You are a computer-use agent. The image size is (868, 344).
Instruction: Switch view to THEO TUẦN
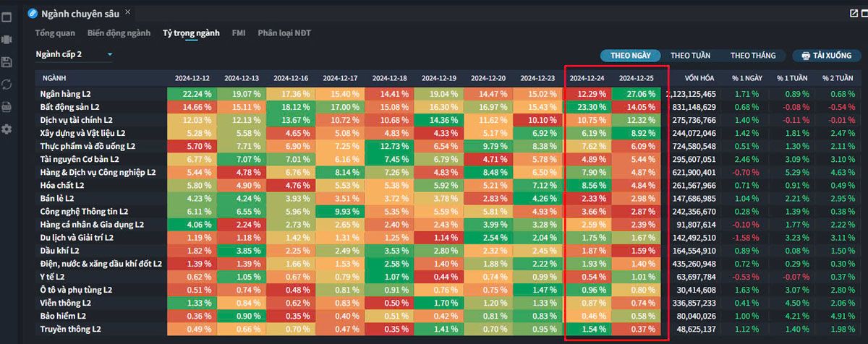[x=690, y=55]
